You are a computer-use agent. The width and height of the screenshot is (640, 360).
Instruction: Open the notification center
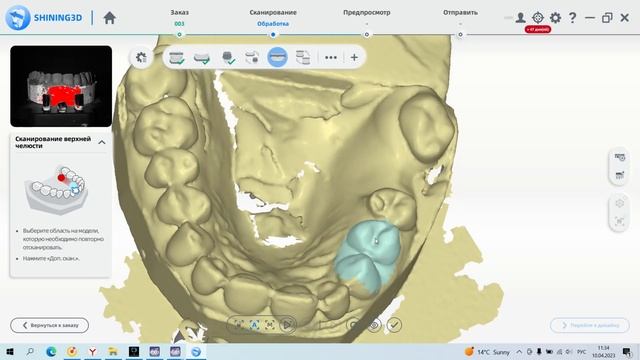tap(627, 351)
